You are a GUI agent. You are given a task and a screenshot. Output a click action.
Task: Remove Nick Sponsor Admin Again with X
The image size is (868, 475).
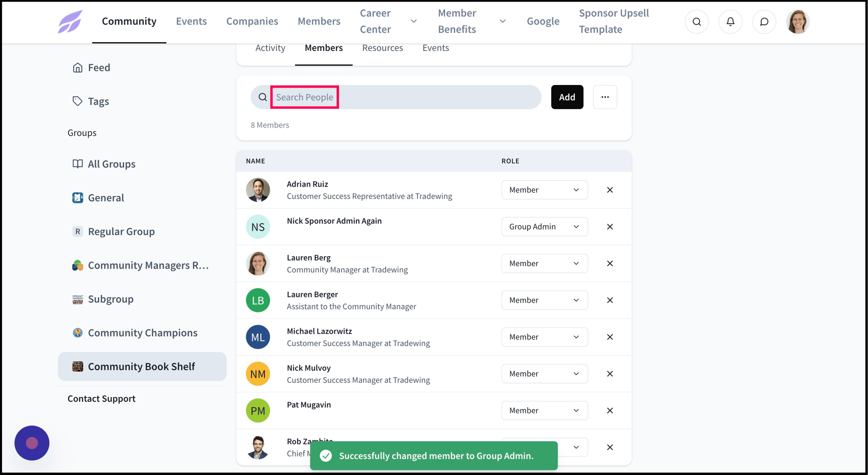point(610,227)
